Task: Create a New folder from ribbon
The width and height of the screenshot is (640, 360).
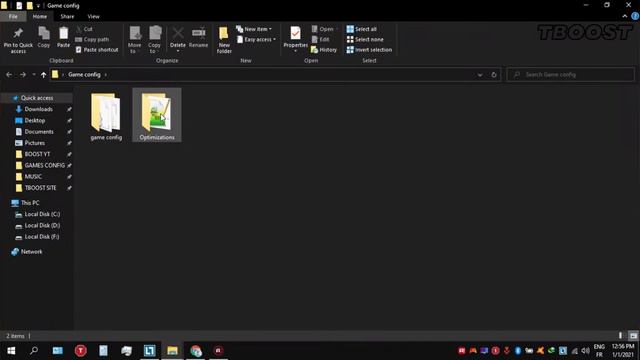Action: 224,40
